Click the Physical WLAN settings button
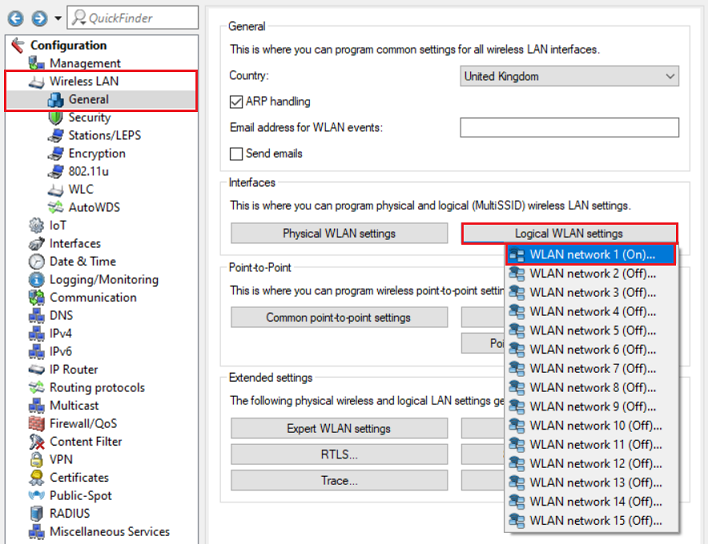The image size is (708, 544). click(x=339, y=233)
